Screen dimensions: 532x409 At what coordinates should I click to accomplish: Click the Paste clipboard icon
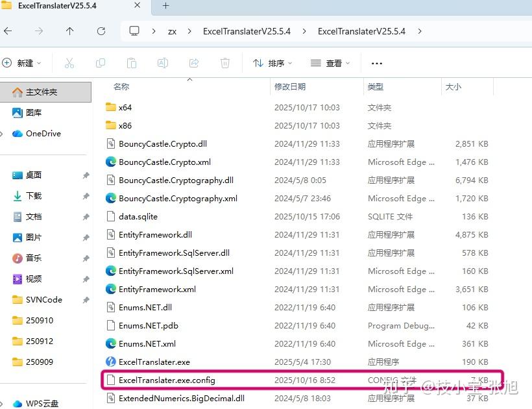132,63
